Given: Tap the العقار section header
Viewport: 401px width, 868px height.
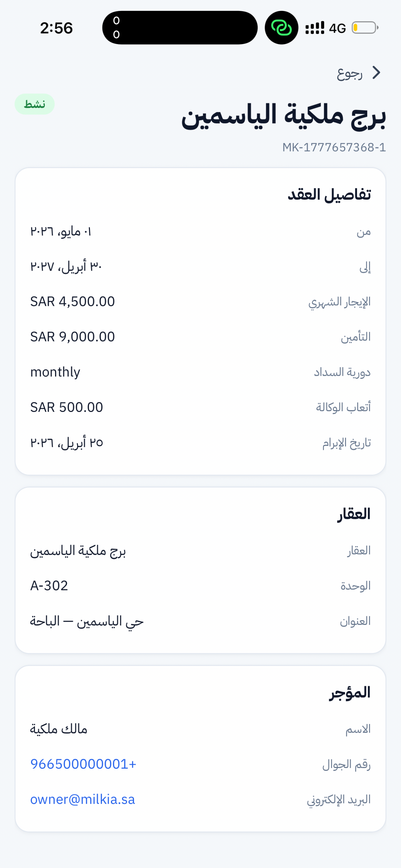Looking at the screenshot, I should click(x=354, y=514).
